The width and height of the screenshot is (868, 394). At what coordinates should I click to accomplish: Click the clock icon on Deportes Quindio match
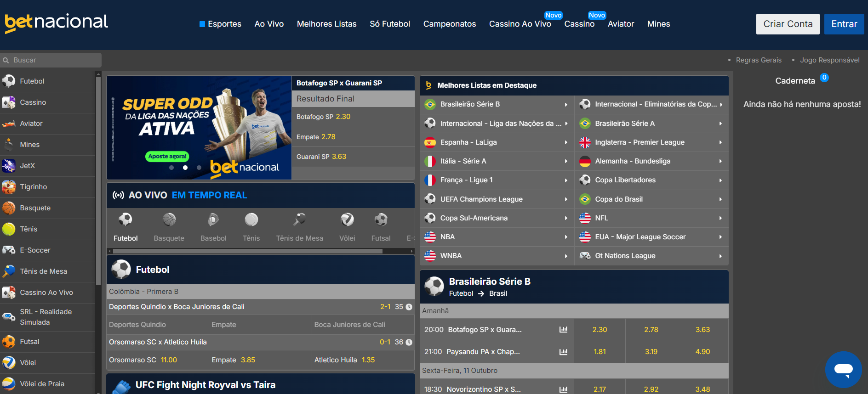[x=409, y=307]
